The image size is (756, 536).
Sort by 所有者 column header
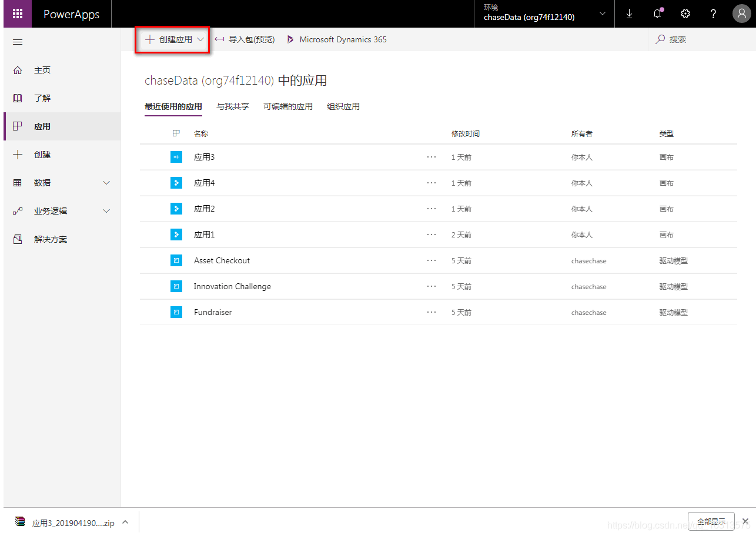point(582,133)
